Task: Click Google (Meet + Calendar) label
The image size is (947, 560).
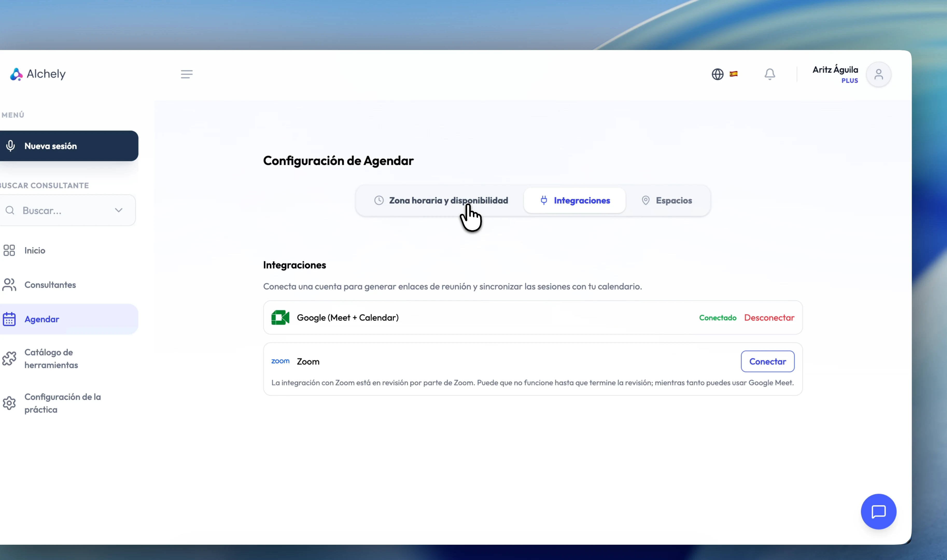Action: click(347, 318)
